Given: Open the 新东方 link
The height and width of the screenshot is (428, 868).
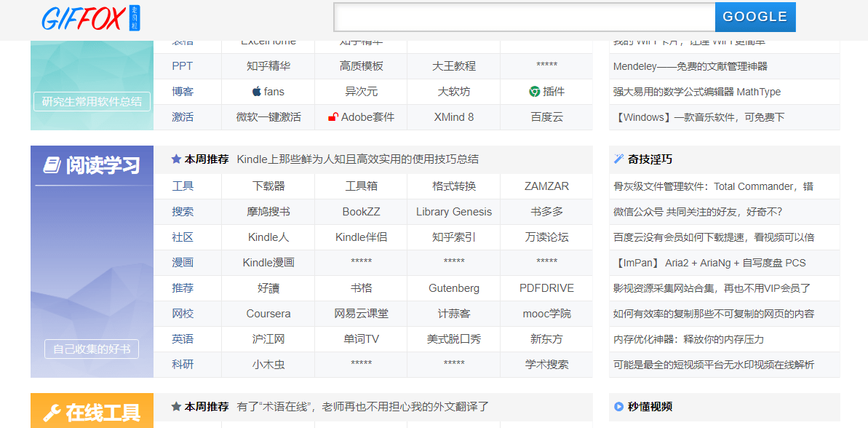Looking at the screenshot, I should pos(546,339).
